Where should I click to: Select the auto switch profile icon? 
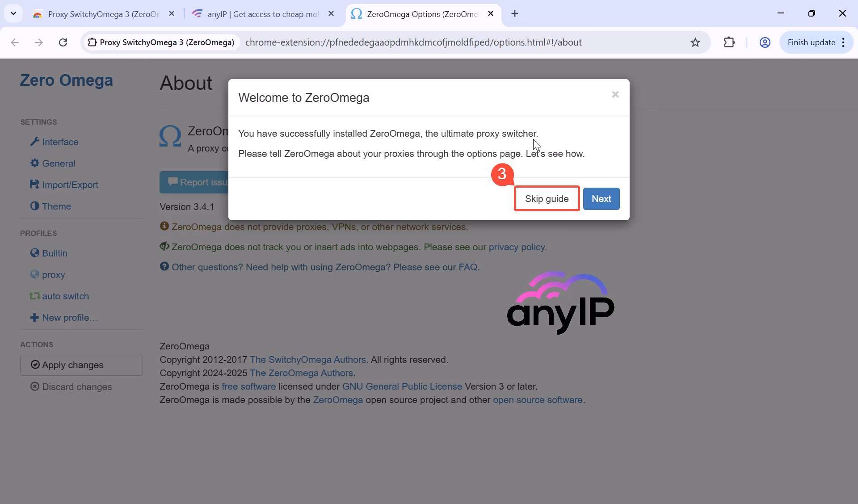coord(34,296)
